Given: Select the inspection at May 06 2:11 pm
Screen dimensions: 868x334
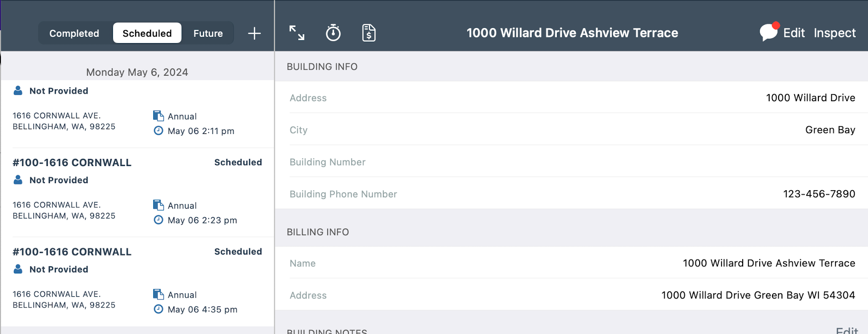Looking at the screenshot, I should click(x=137, y=114).
